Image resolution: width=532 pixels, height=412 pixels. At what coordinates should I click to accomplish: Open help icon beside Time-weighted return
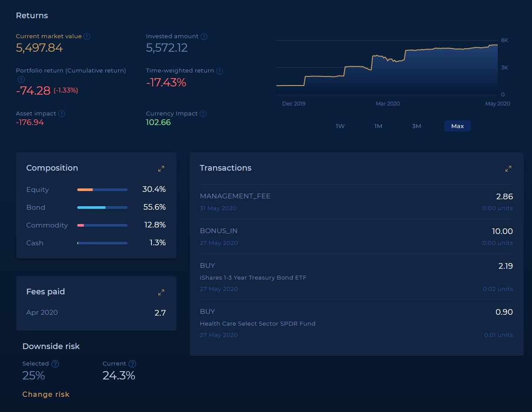coord(220,71)
